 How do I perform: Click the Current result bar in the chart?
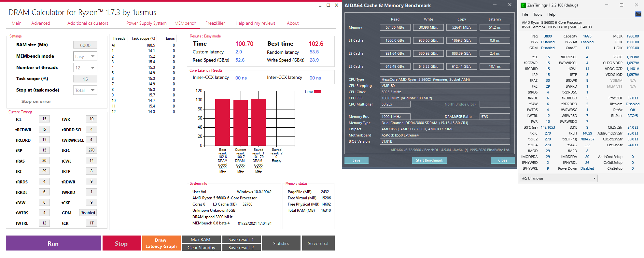coord(241,122)
